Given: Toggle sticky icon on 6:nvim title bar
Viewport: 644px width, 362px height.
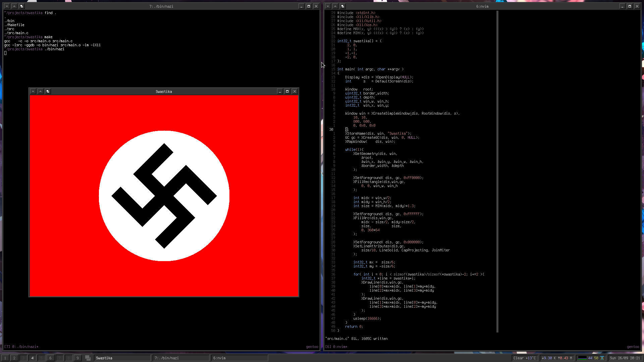Looking at the screenshot, I should point(342,6).
